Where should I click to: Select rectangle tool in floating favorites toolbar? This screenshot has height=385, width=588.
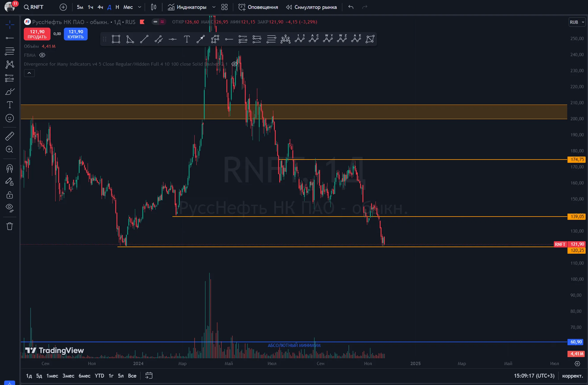point(116,39)
